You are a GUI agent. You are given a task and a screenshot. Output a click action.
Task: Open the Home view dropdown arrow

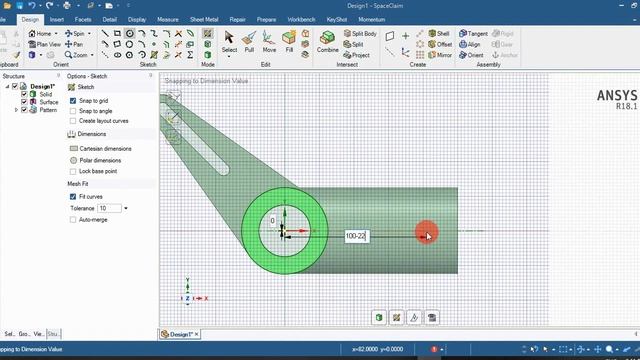point(56,33)
